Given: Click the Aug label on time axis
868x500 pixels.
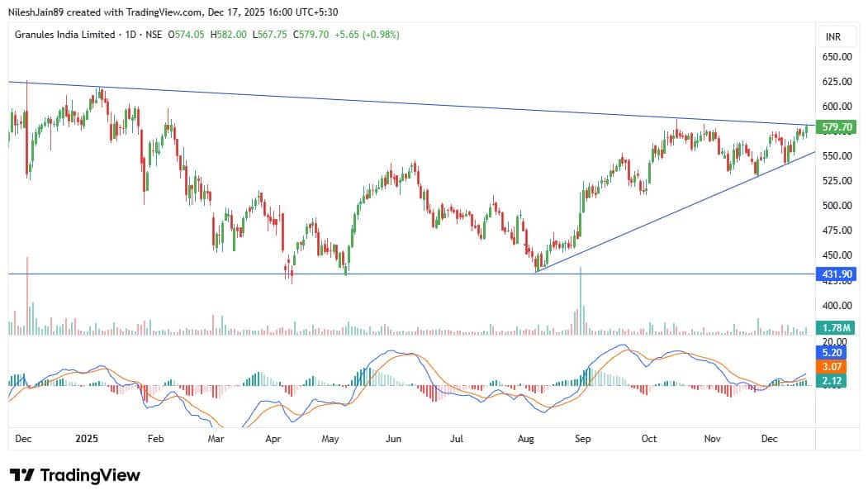Looking at the screenshot, I should click(525, 439).
